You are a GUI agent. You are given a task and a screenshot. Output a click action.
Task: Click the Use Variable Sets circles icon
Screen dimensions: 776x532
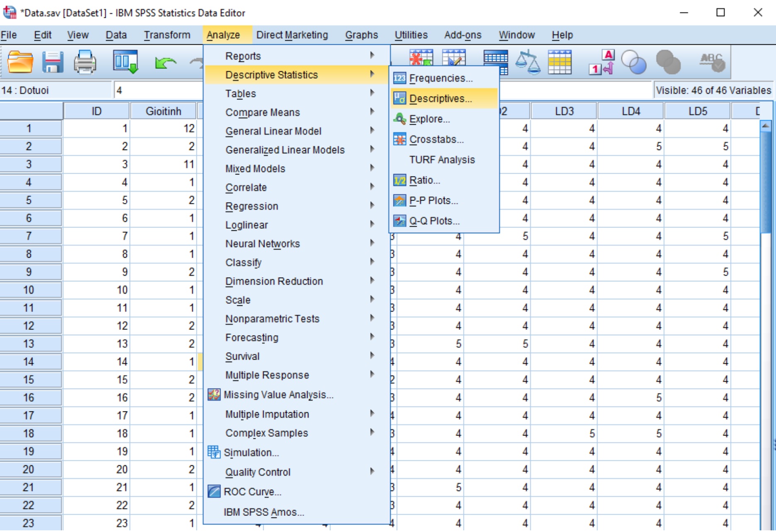[x=634, y=62]
